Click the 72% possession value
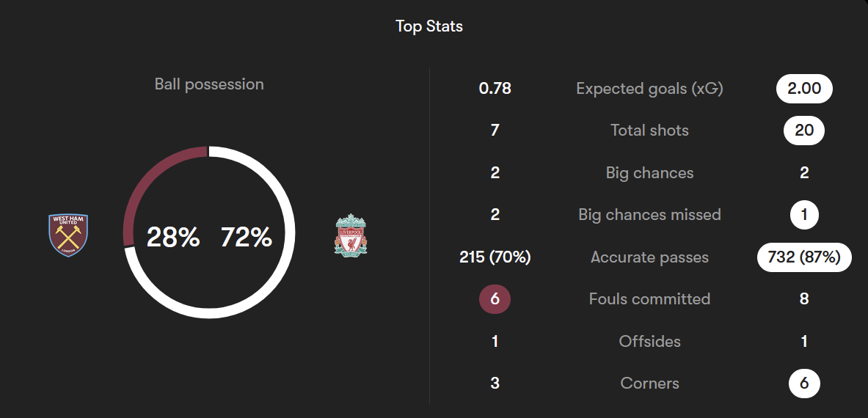868x418 pixels. (247, 237)
